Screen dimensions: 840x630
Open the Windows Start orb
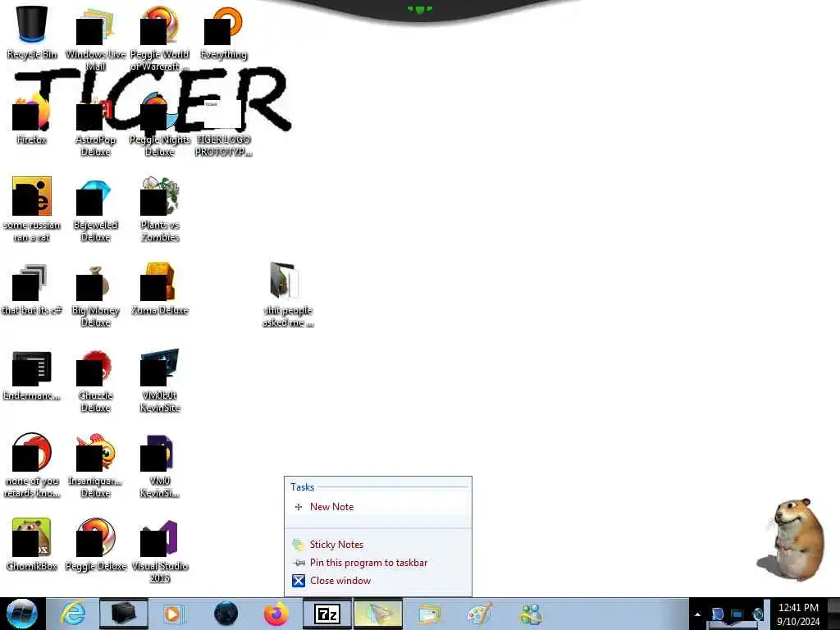[22, 614]
